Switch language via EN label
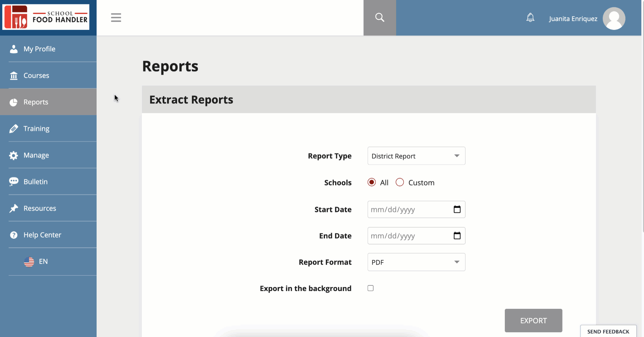Image resolution: width=644 pixels, height=337 pixels. pyautogui.click(x=43, y=262)
